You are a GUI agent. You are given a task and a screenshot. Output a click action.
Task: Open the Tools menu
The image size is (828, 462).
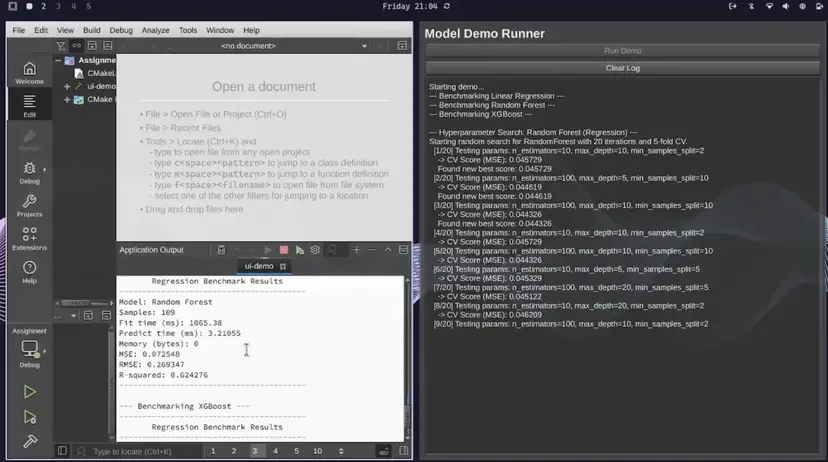187,30
